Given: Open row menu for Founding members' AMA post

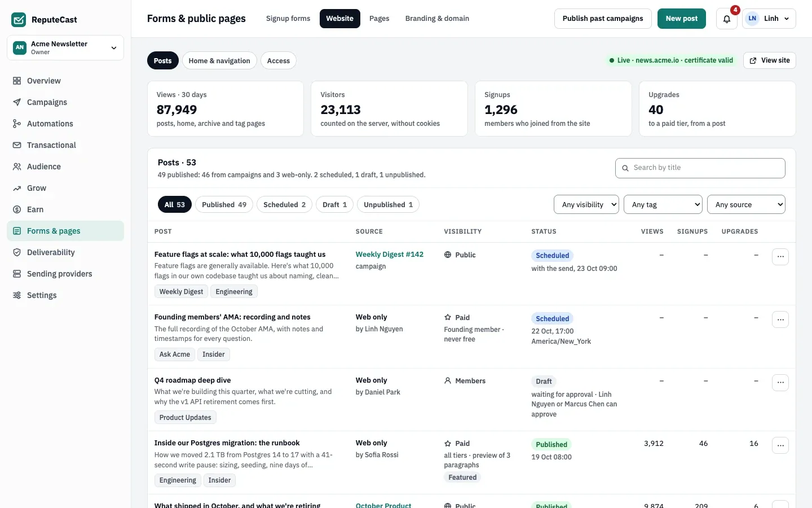Looking at the screenshot, I should [780, 319].
